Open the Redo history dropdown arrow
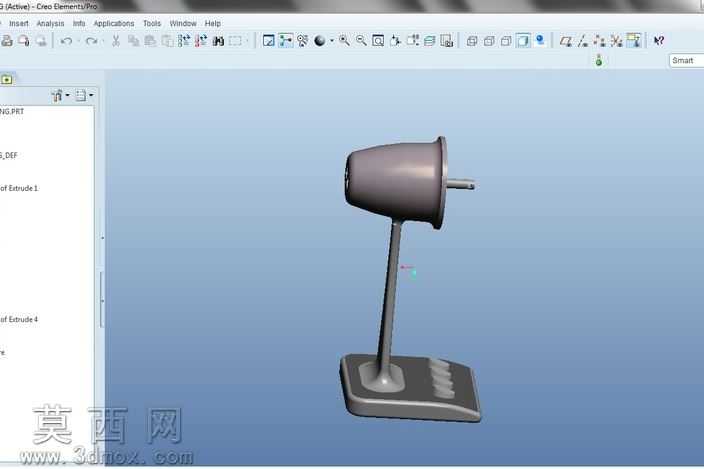The height and width of the screenshot is (469, 704). click(x=103, y=41)
